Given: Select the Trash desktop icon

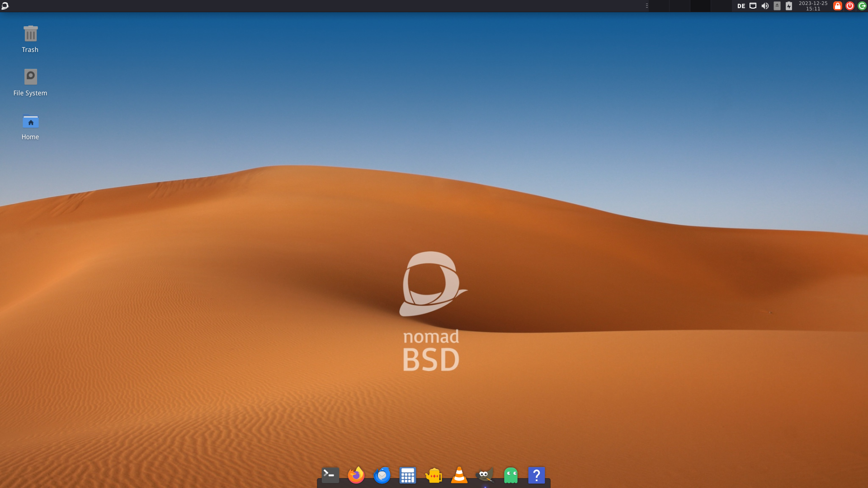Looking at the screenshot, I should (30, 34).
